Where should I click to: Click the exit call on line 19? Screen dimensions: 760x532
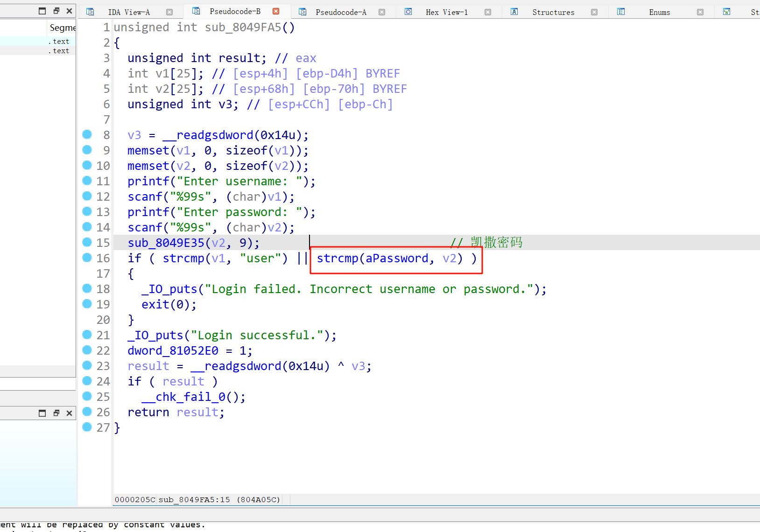155,305
